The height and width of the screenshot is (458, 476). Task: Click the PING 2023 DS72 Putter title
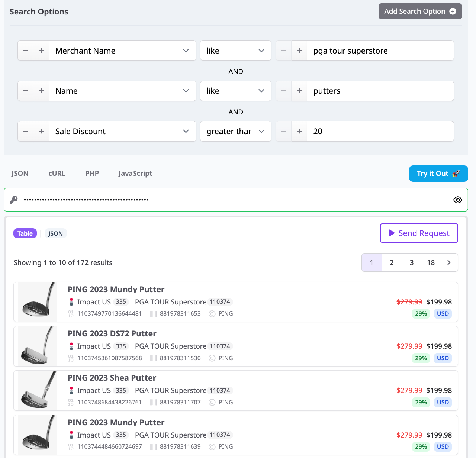(x=112, y=334)
